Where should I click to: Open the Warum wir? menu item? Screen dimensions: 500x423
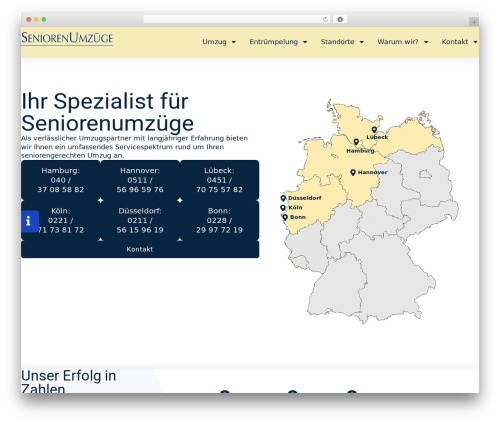click(x=398, y=42)
